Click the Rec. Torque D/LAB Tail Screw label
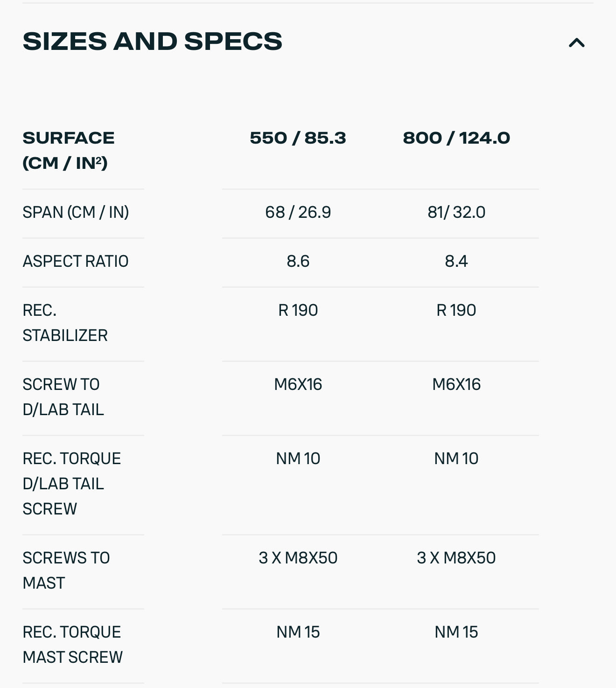Screen dimensions: 616x688 coord(71,484)
